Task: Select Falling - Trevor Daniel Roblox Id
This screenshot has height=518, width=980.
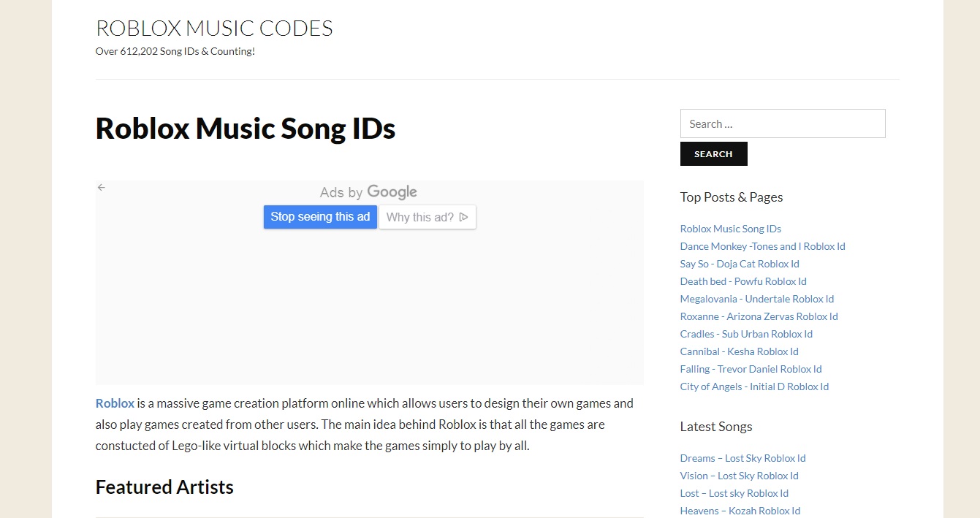Action: pyautogui.click(x=751, y=369)
